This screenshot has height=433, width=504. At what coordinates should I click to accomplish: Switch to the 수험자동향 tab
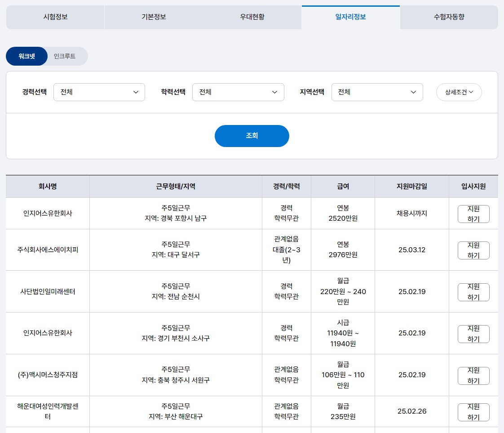tap(449, 17)
